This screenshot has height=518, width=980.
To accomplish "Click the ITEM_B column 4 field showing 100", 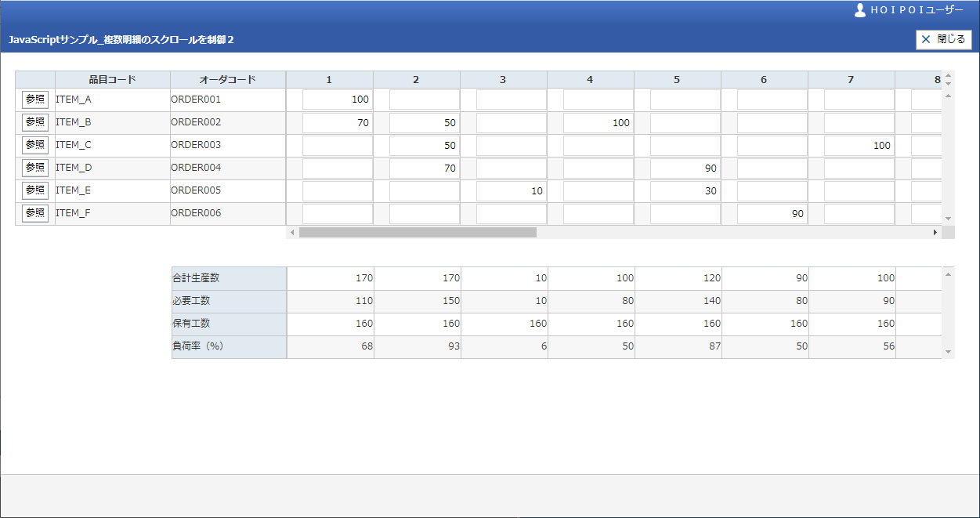I will (598, 122).
